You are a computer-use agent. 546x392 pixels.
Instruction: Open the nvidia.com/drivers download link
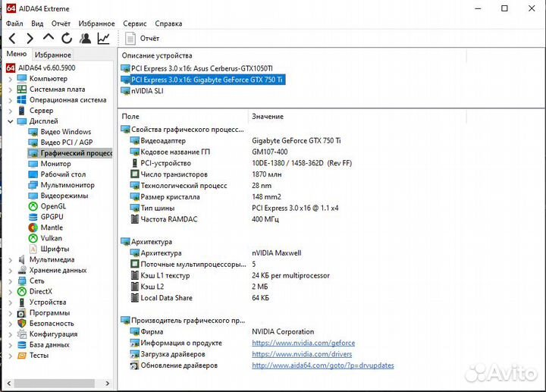(x=302, y=354)
